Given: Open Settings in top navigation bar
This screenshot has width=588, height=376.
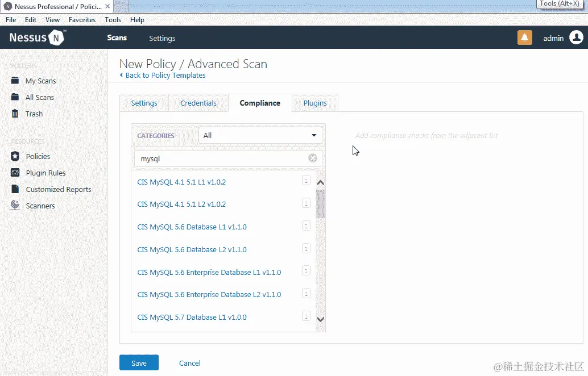Looking at the screenshot, I should (162, 38).
